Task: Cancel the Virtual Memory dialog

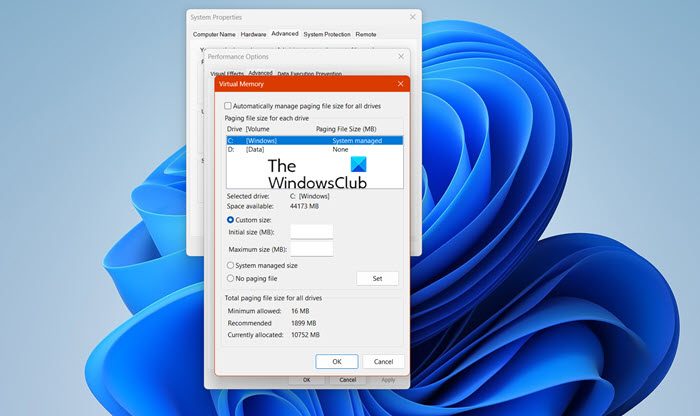Action: coord(383,362)
